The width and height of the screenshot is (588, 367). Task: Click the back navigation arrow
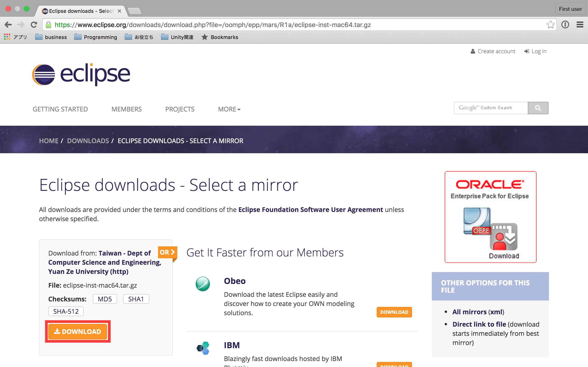click(x=8, y=25)
